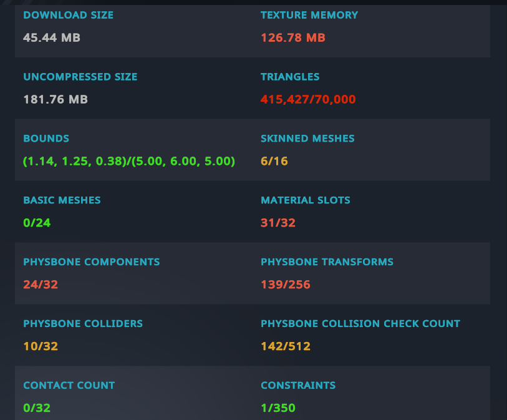Select the MATERIAL SLOTS label
The height and width of the screenshot is (420, 507).
306,200
